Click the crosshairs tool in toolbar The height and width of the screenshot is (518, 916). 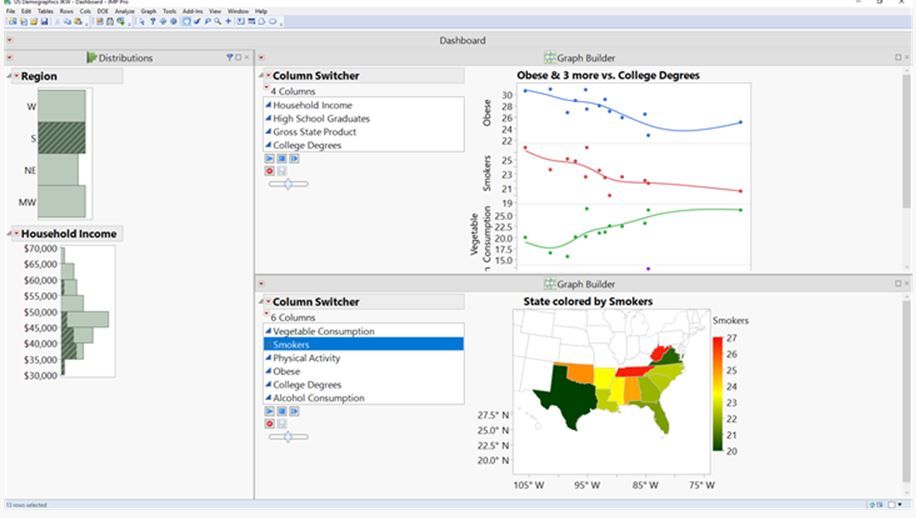[229, 20]
